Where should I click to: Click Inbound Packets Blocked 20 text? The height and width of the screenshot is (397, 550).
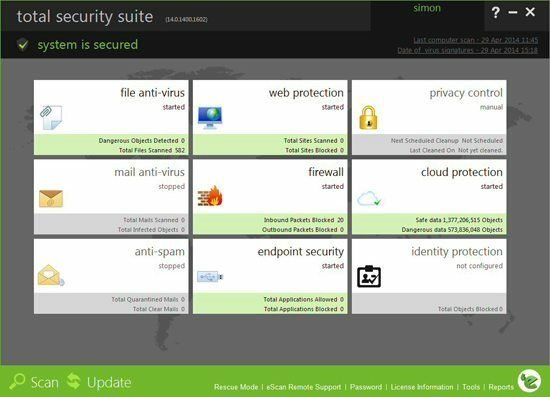point(304,220)
